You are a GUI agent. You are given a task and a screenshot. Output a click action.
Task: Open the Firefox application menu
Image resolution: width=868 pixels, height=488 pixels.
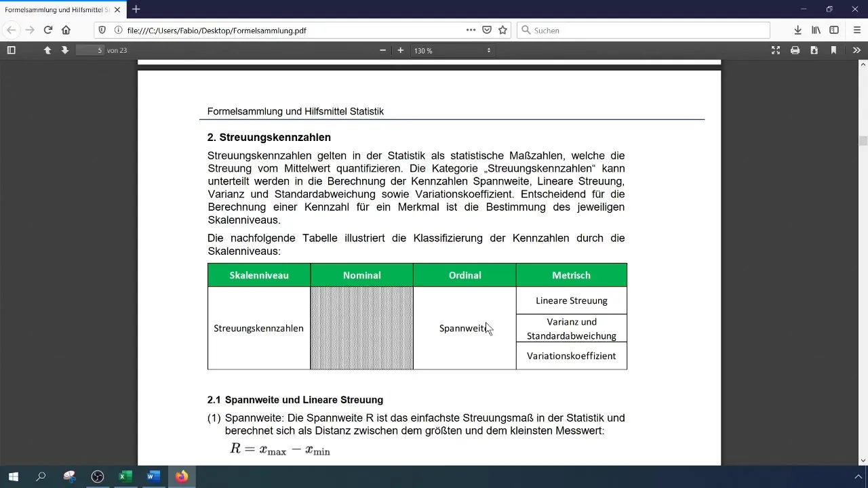pos(857,30)
